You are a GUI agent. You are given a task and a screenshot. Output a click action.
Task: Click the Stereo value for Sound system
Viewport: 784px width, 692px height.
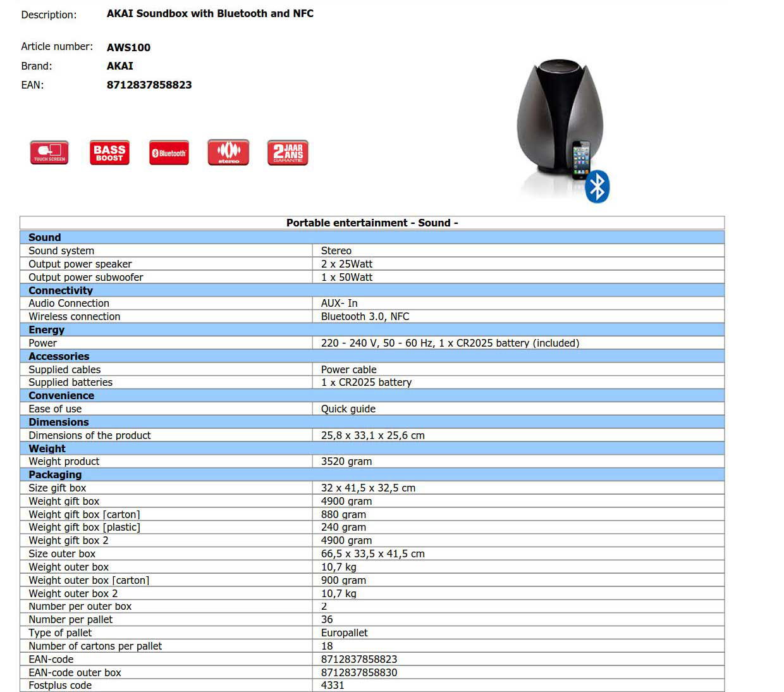click(336, 250)
